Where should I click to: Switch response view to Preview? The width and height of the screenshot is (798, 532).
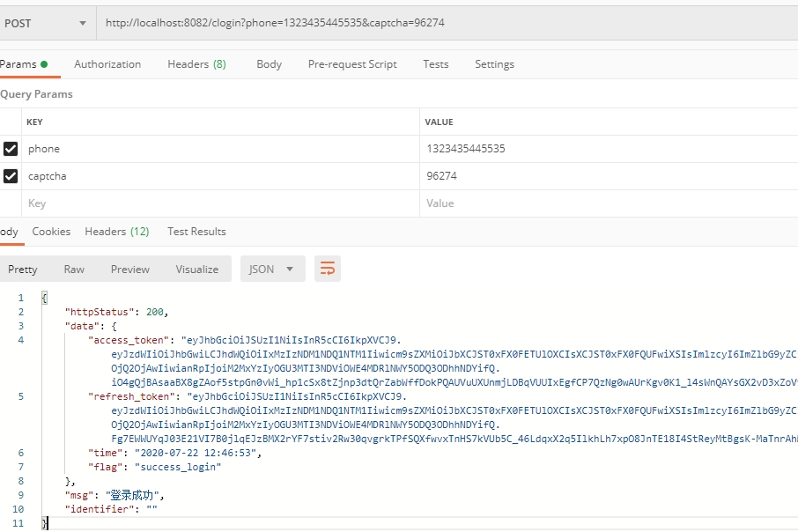130,270
